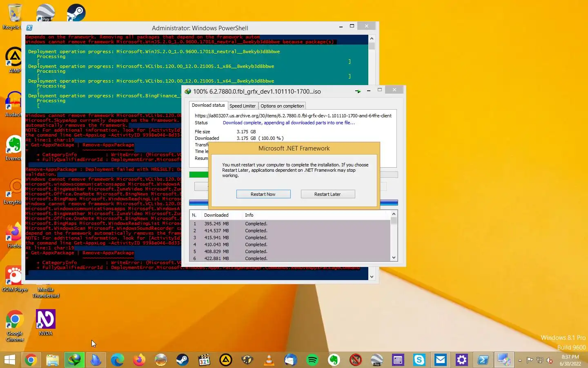Open PC Settings gear on taskbar
Image resolution: width=588 pixels, height=368 pixels.
click(462, 360)
